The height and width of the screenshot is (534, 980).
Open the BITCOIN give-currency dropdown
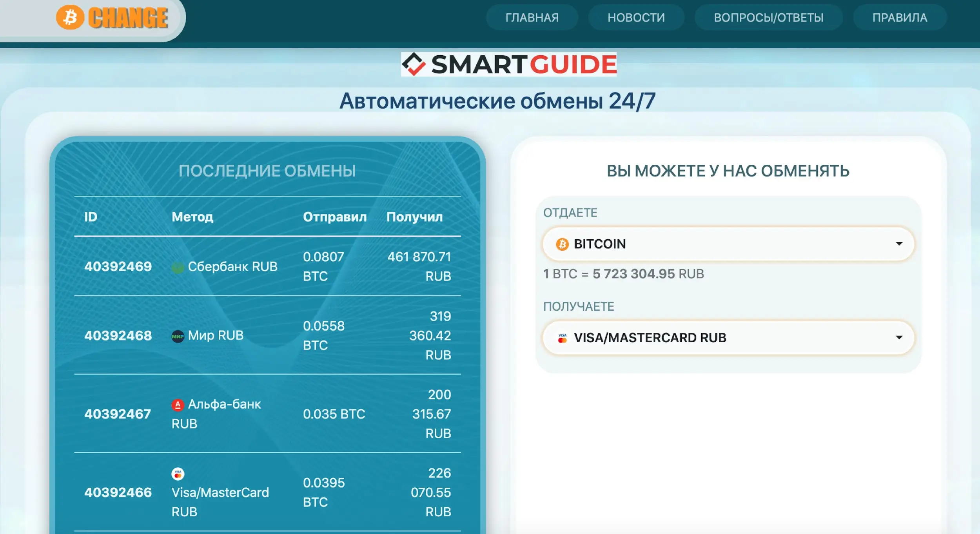pyautogui.click(x=728, y=244)
